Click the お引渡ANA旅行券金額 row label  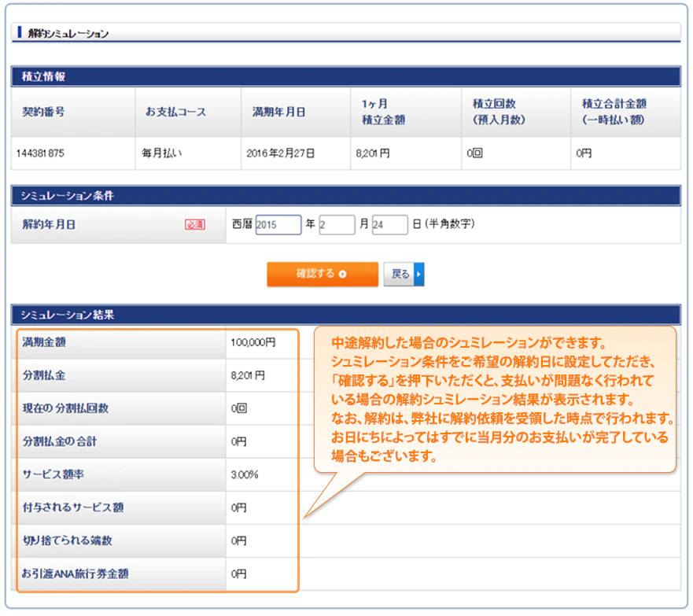pos(76,574)
